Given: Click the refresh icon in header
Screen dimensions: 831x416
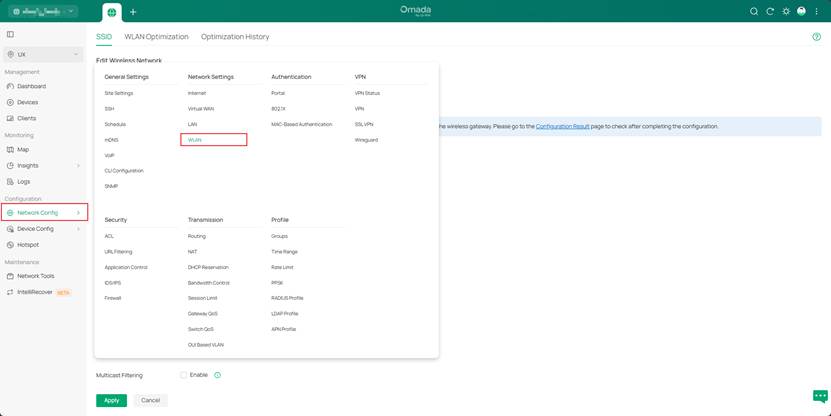Looking at the screenshot, I should pyautogui.click(x=770, y=11).
